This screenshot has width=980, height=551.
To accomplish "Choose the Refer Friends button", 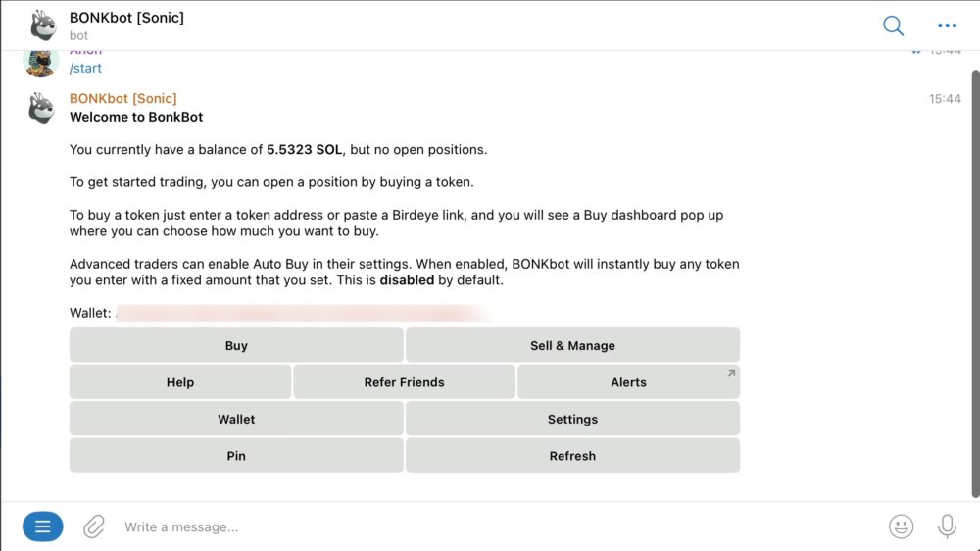I will (405, 382).
